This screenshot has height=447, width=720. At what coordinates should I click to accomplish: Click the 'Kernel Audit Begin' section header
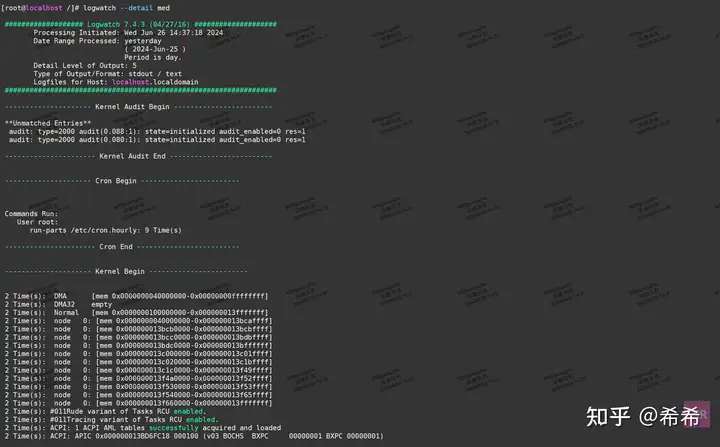(138, 107)
